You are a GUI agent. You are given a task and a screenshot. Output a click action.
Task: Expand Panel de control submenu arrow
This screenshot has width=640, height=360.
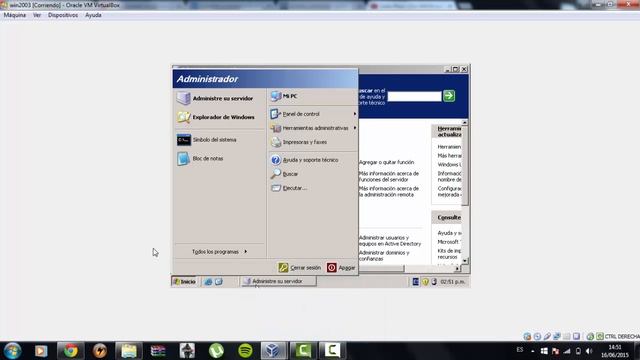[x=355, y=114]
